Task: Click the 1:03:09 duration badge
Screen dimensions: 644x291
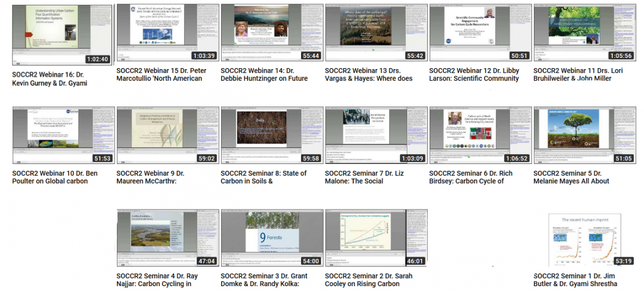Action: click(x=412, y=159)
